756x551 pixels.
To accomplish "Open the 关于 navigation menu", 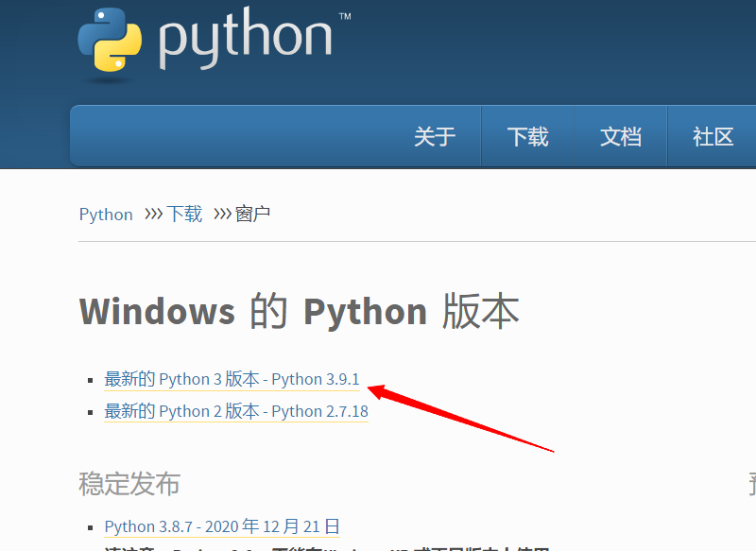I will (x=434, y=136).
